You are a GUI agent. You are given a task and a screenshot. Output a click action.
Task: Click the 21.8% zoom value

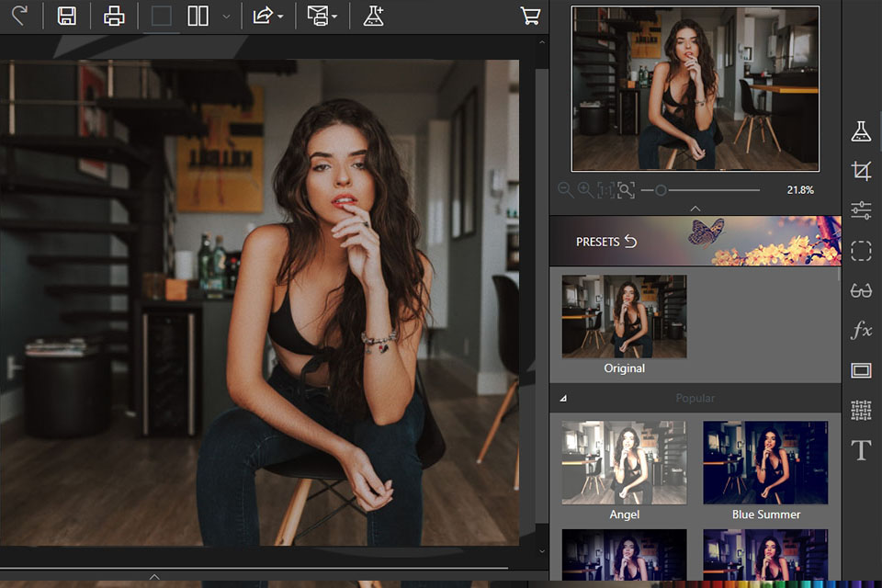click(800, 190)
